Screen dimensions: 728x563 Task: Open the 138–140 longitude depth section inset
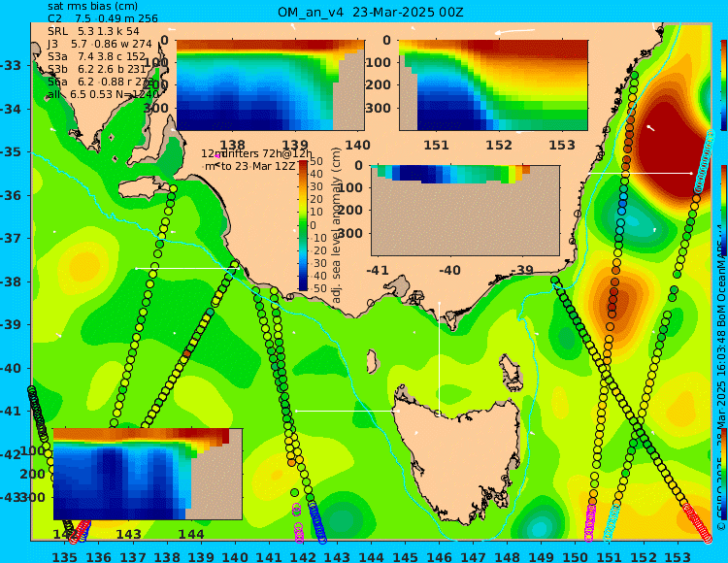pos(270,85)
